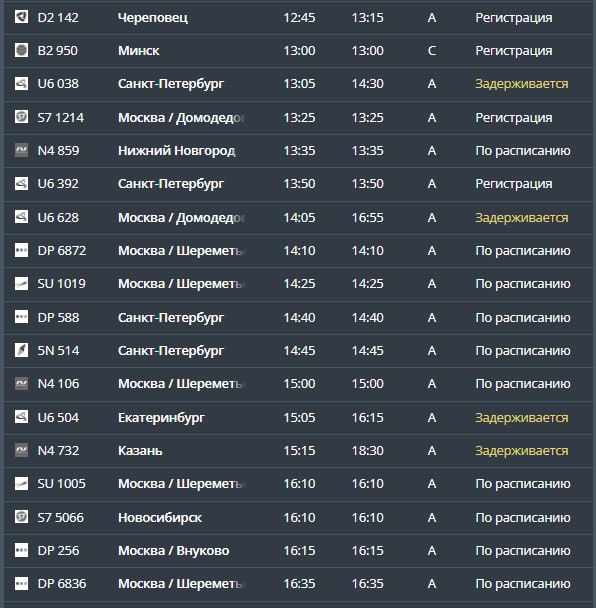Click the Екатеринбург destination
The width and height of the screenshot is (596, 608).
[161, 418]
